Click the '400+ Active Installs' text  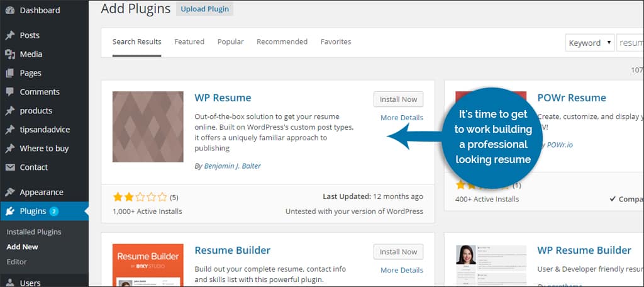pos(487,200)
